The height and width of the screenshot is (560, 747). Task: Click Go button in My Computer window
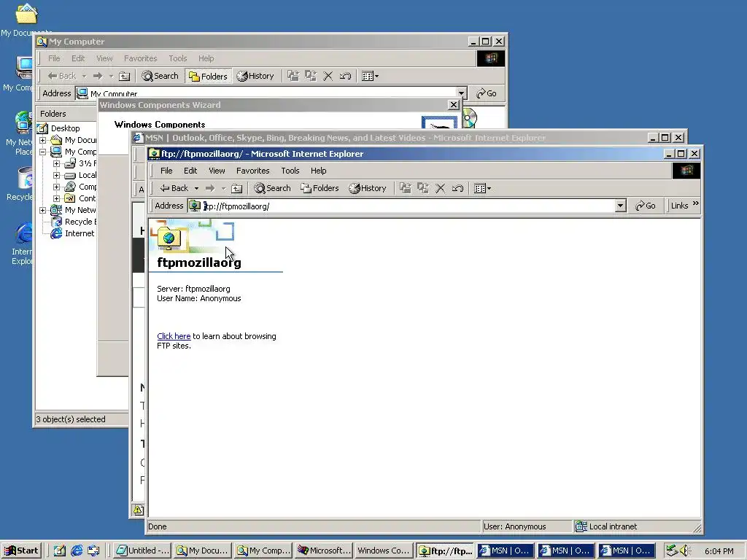tap(487, 93)
